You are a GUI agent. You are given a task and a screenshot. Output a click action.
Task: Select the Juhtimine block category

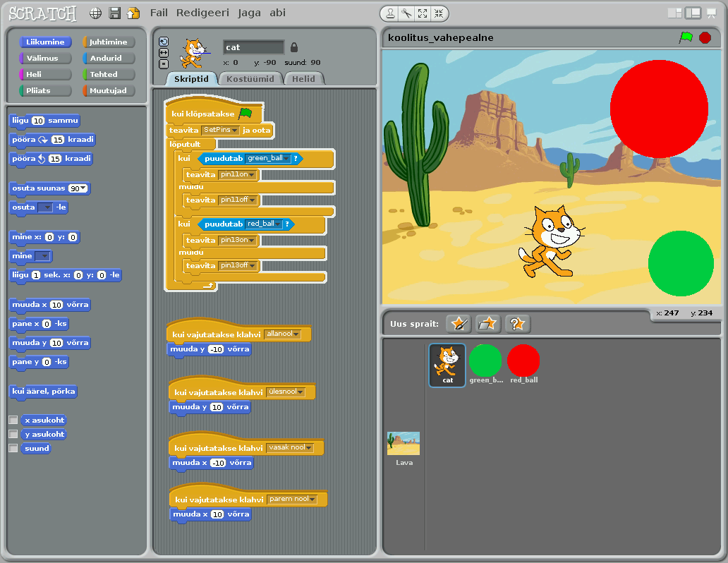click(x=108, y=42)
